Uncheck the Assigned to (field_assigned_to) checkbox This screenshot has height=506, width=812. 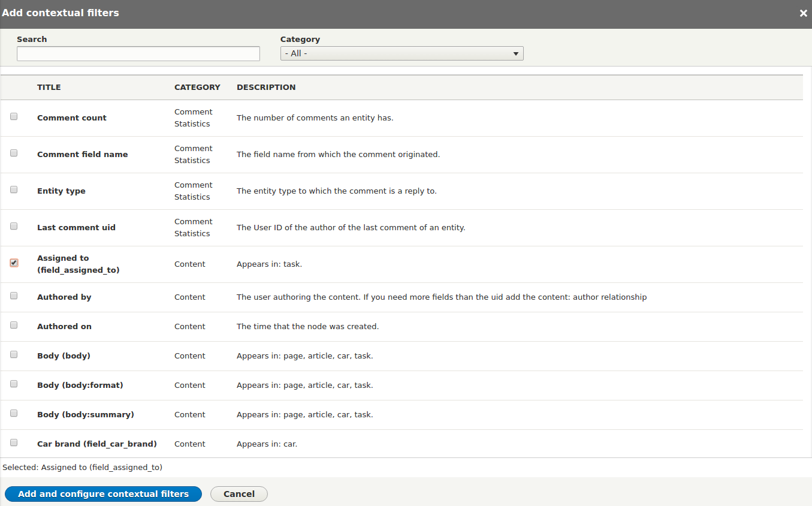(x=14, y=263)
